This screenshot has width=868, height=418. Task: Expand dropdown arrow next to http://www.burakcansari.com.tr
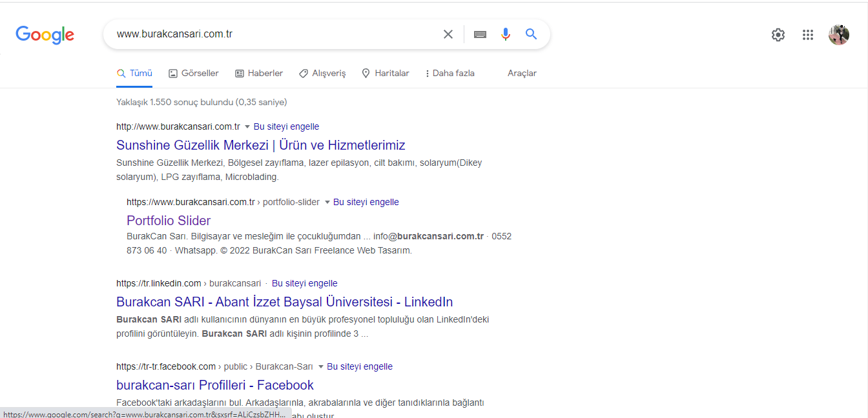point(247,127)
